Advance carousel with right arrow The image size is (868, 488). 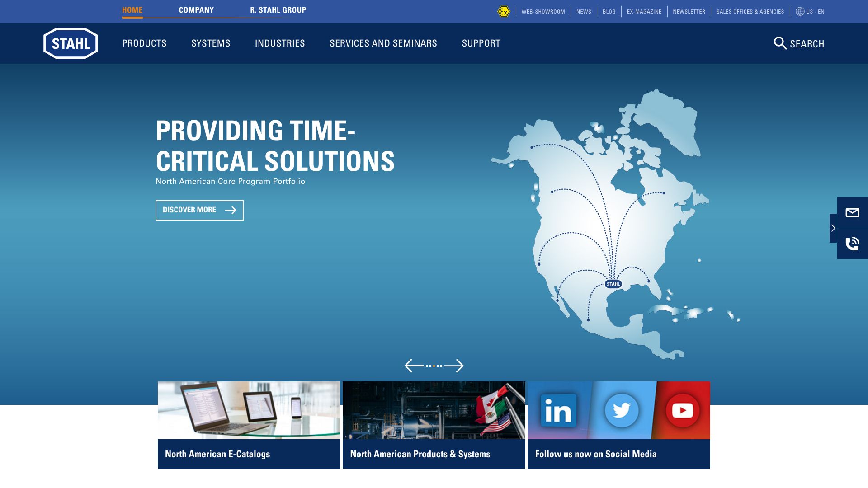click(x=454, y=366)
